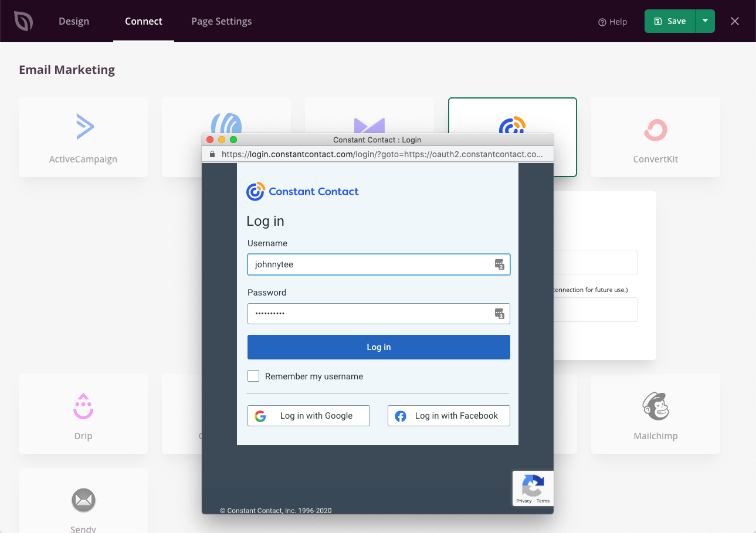The width and height of the screenshot is (756, 533).
Task: Select the Constant Contact card icon behind popup
Action: pos(512,124)
